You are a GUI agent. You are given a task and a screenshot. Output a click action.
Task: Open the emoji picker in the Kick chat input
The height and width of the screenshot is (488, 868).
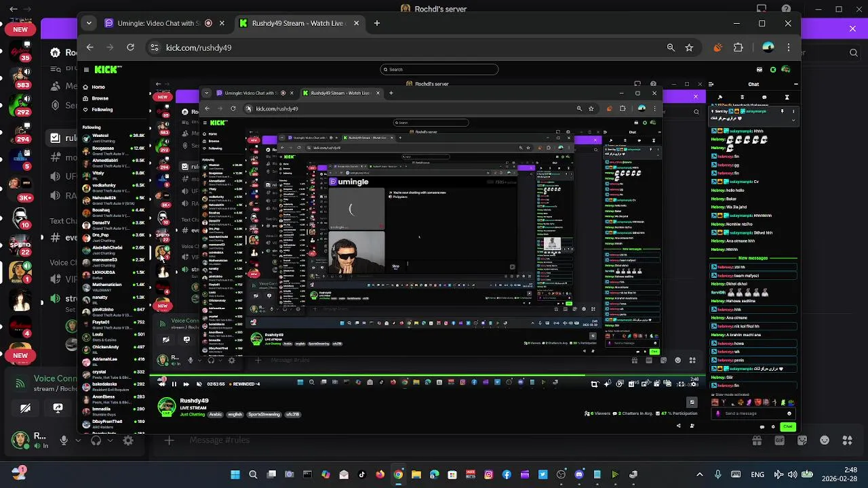789,413
